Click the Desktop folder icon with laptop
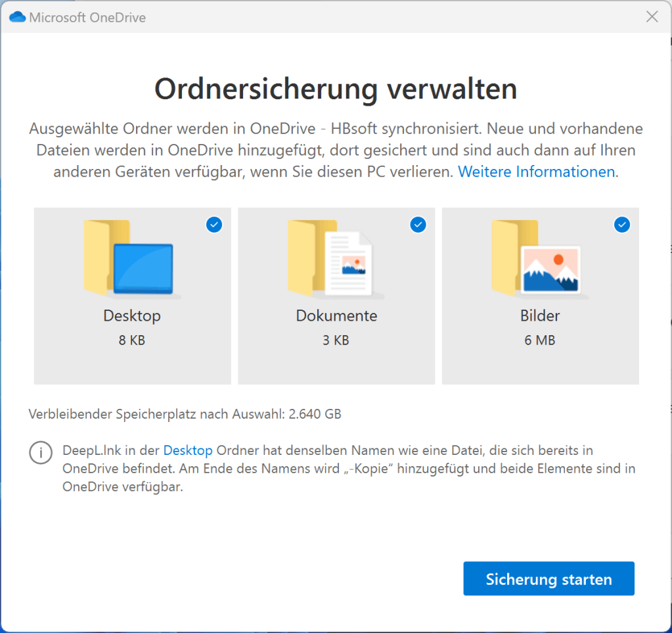The width and height of the screenshot is (672, 633). [130, 259]
